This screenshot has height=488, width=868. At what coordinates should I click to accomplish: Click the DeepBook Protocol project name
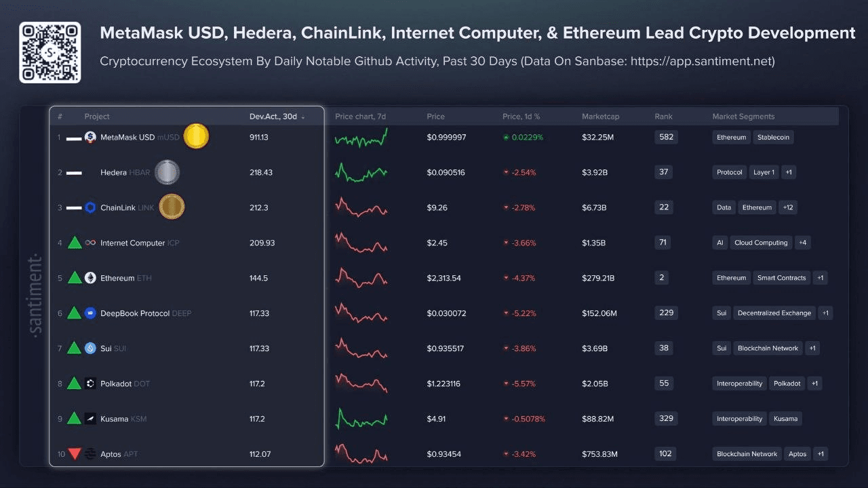pos(136,313)
